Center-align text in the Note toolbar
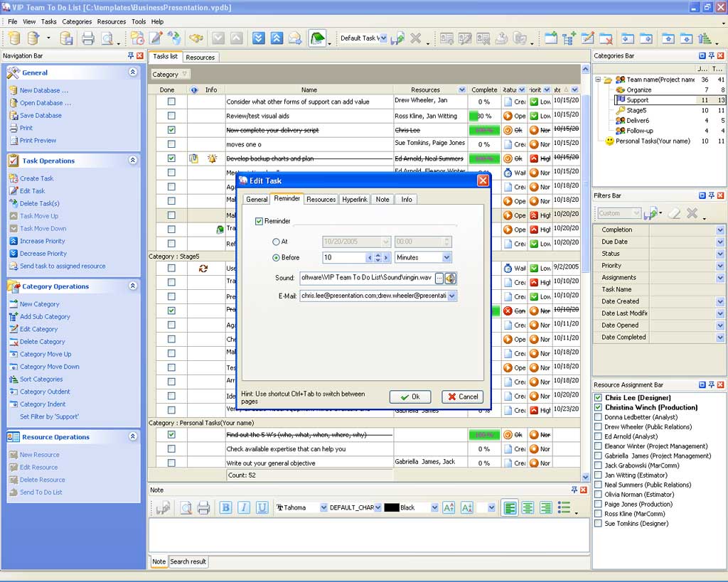Image resolution: width=728 pixels, height=582 pixels. coord(528,507)
